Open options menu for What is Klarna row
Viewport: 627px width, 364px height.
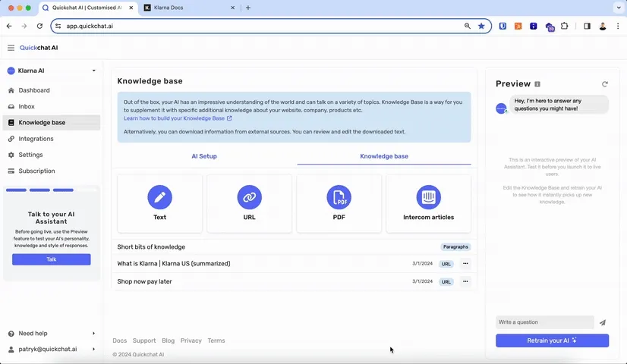(465, 264)
